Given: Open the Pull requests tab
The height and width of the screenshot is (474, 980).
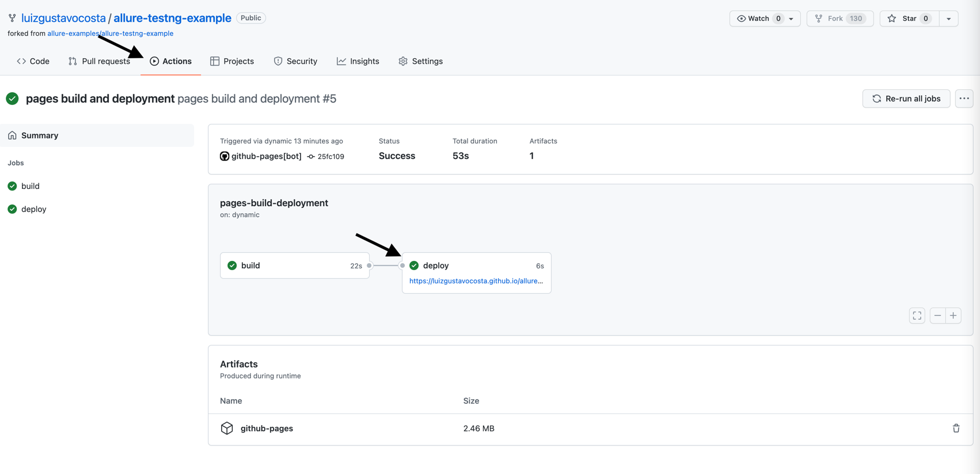Looking at the screenshot, I should coord(99,61).
